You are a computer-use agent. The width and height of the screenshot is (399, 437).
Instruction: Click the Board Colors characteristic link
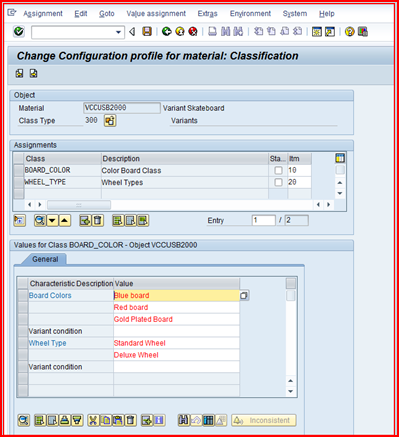[50, 295]
